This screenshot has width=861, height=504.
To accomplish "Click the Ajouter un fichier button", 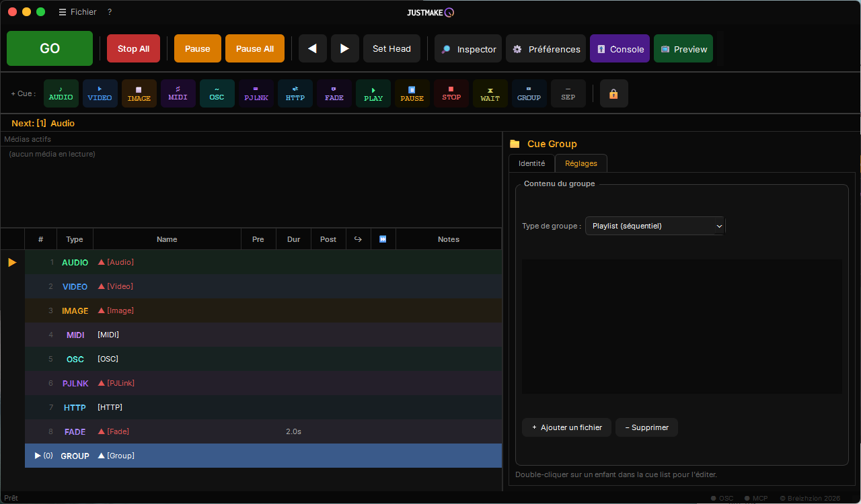I will [566, 427].
